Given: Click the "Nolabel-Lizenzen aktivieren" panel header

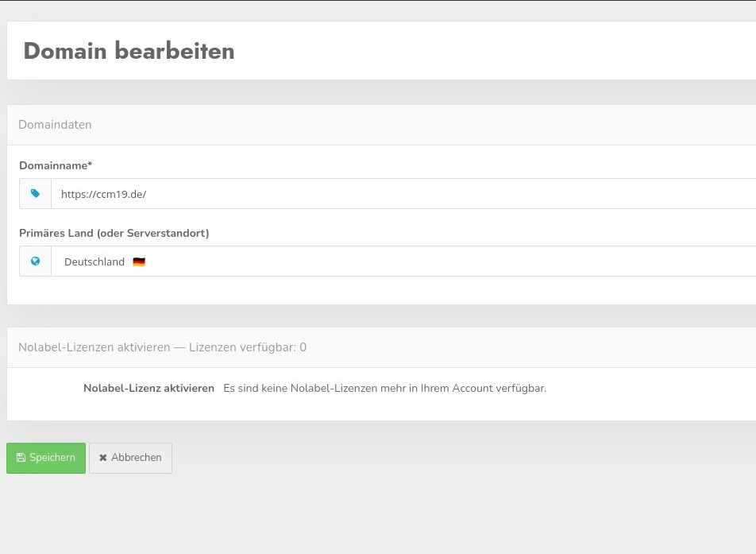Looking at the screenshot, I should (x=94, y=347).
